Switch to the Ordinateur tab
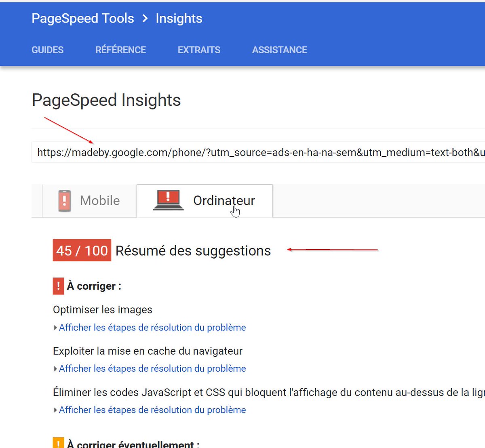Viewport: 485px width, 448px height. (x=205, y=201)
